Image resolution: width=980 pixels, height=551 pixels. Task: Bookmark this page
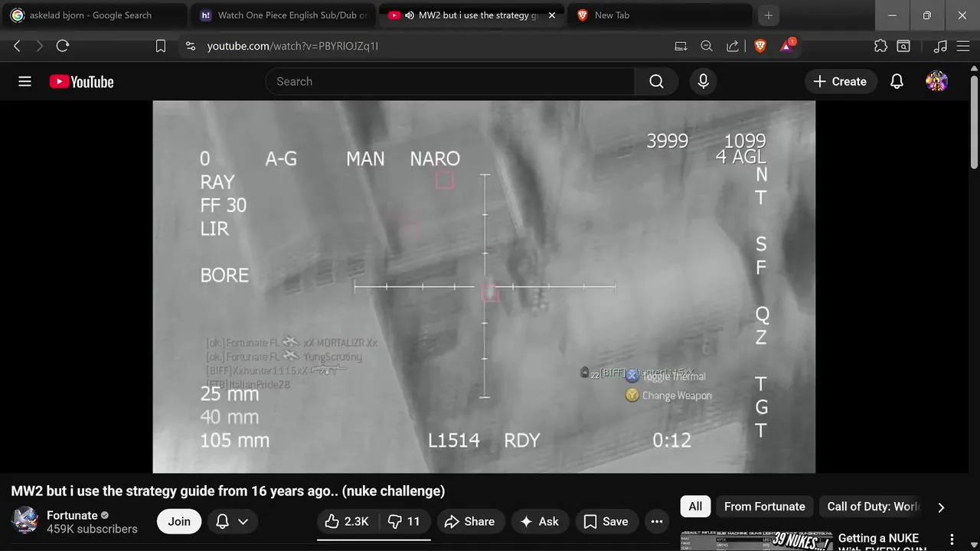tap(161, 46)
